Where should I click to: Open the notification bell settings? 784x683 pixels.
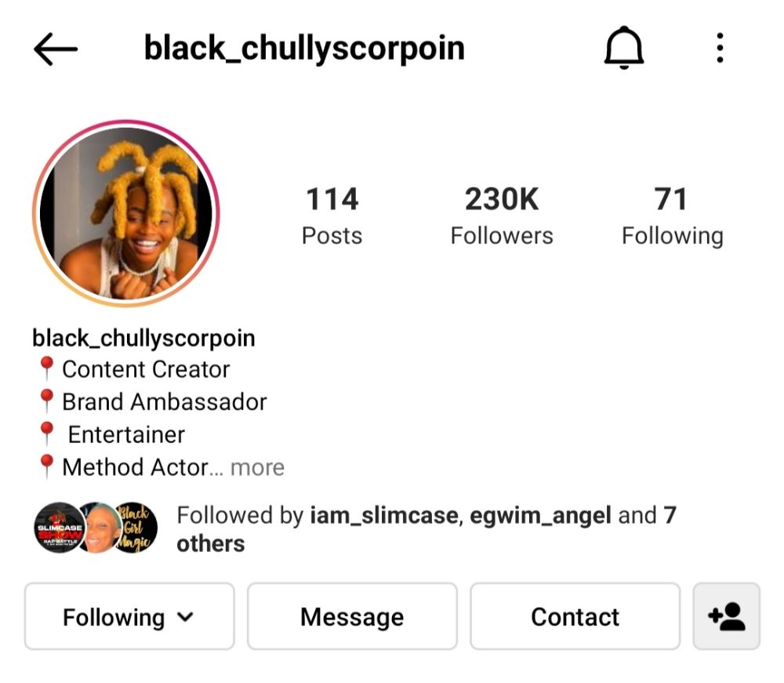pos(623,48)
